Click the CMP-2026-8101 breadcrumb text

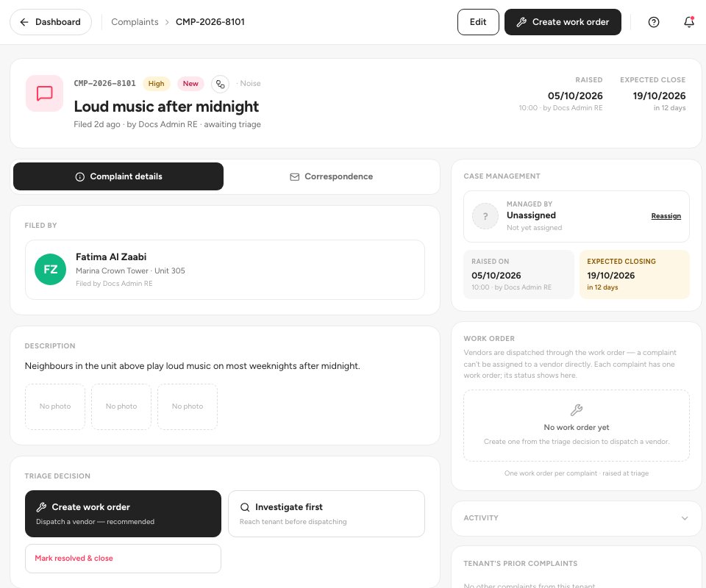point(210,22)
